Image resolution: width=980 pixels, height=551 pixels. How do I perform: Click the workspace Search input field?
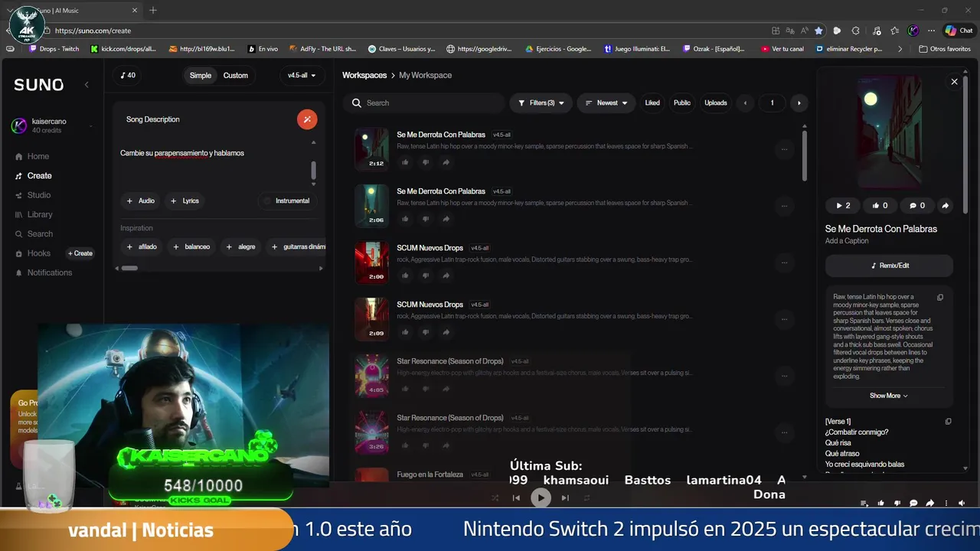[424, 103]
